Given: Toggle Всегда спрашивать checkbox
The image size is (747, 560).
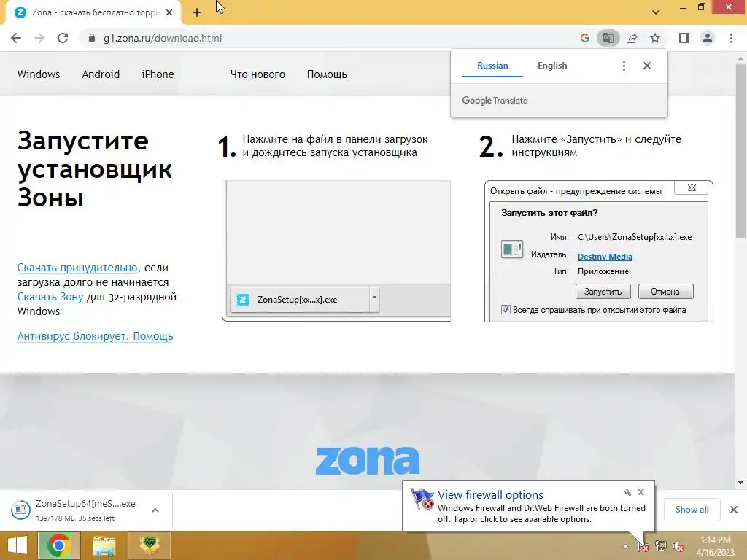Looking at the screenshot, I should [506, 310].
